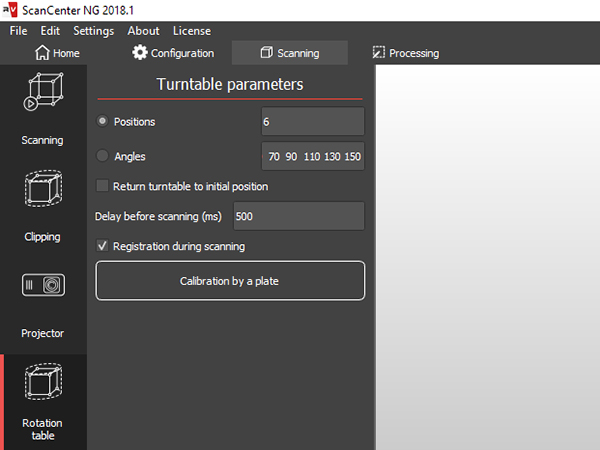This screenshot has height=450, width=600.
Task: Click the Delay before scanning field
Action: coord(297,216)
